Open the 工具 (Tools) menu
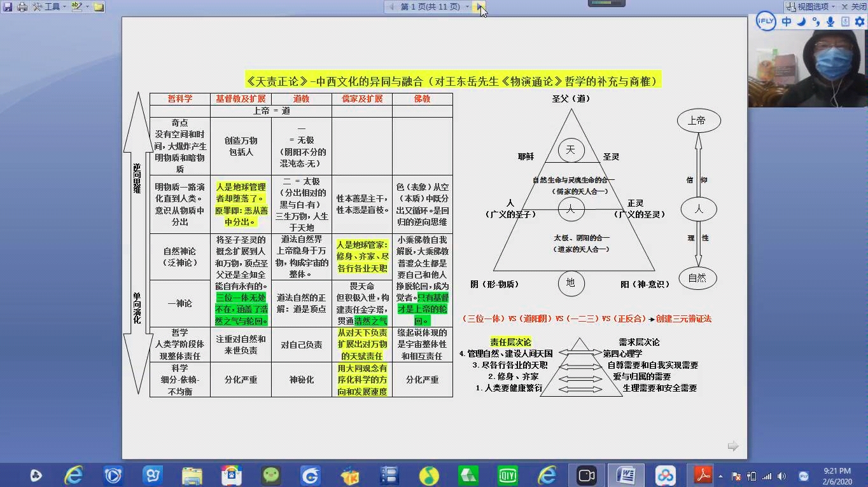This screenshot has width=868, height=487. point(48,6)
